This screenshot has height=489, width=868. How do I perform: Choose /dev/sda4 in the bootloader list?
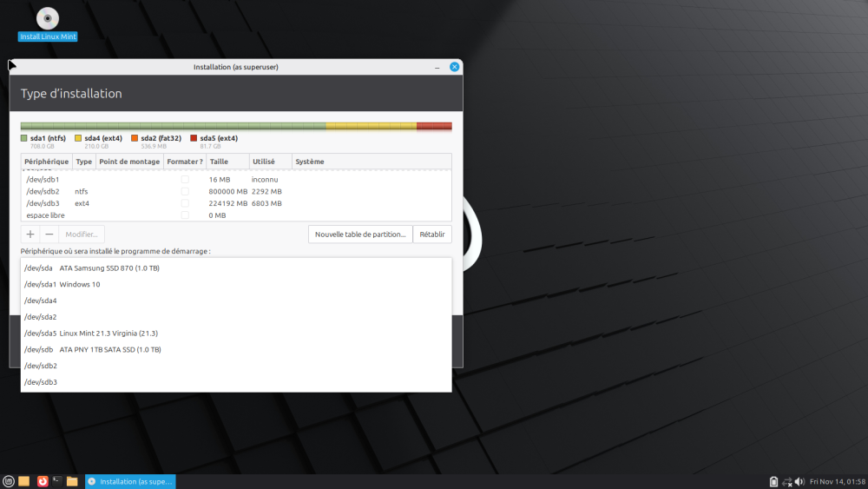click(236, 301)
